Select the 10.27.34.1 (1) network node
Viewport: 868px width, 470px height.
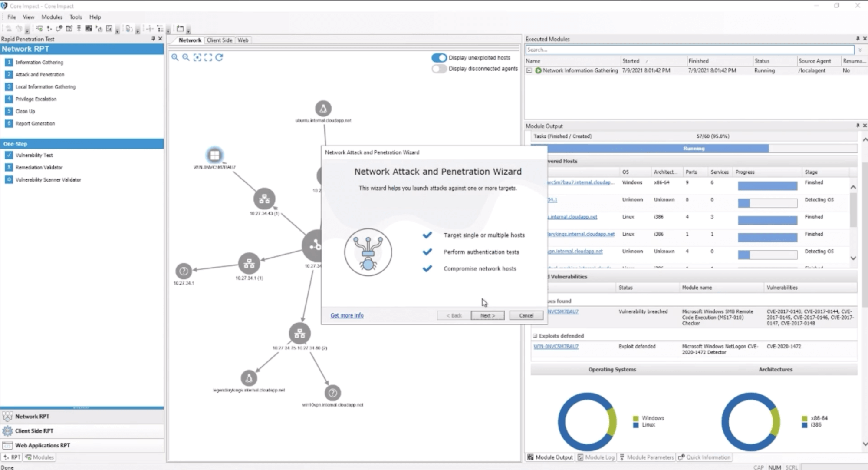tap(249, 263)
